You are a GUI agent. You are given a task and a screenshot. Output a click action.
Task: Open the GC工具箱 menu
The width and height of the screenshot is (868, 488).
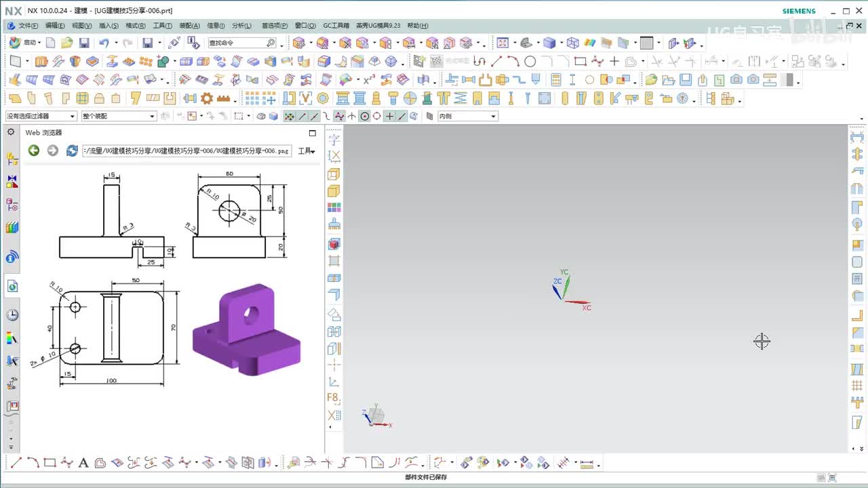pos(336,26)
